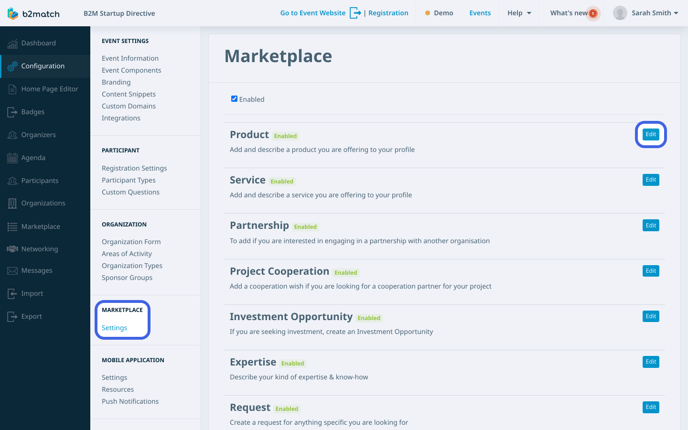The height and width of the screenshot is (430, 688).
Task: Go to Integrations settings
Action: click(121, 118)
